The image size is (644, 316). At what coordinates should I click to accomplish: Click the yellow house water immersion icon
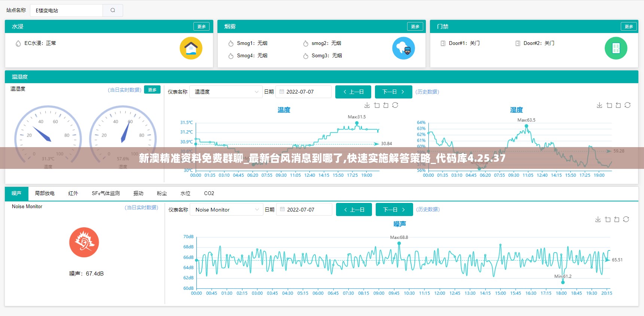[191, 48]
